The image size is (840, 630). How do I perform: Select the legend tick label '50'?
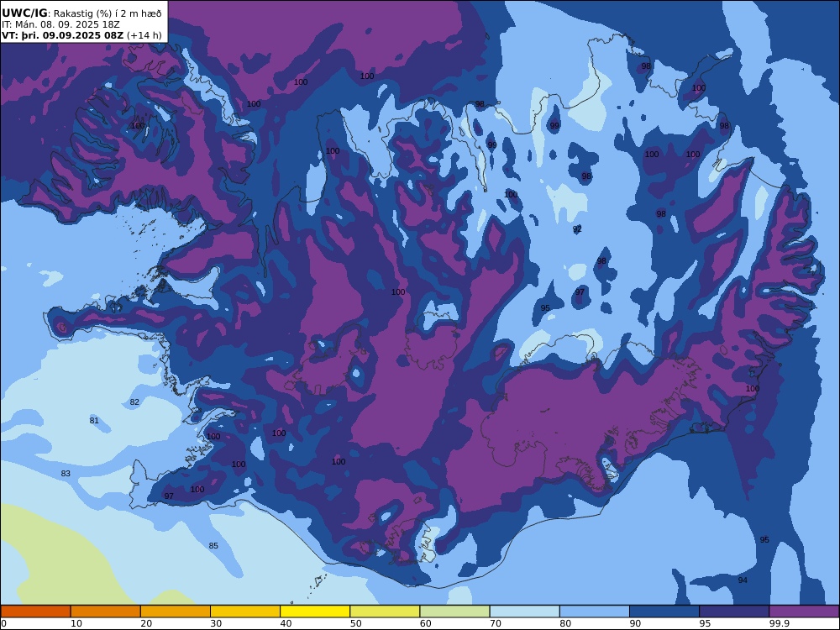coord(355,623)
